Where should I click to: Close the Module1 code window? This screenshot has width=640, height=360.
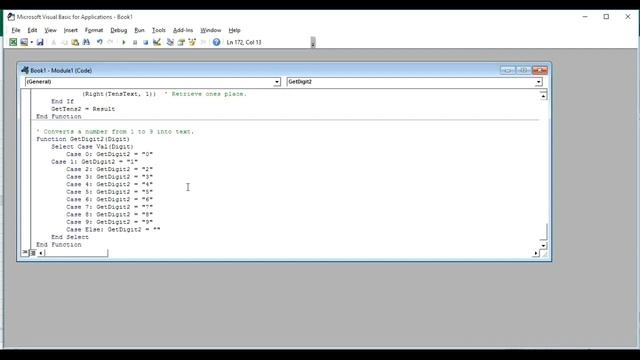(540, 70)
